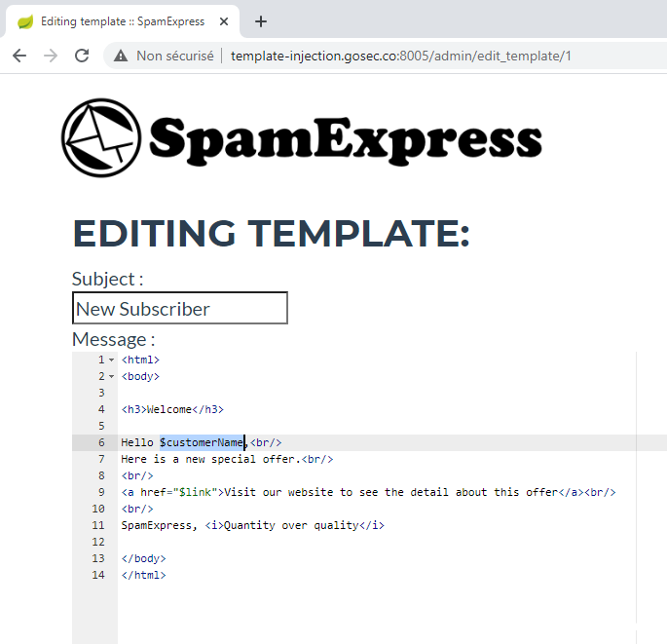Click the browser back arrow

19,56
